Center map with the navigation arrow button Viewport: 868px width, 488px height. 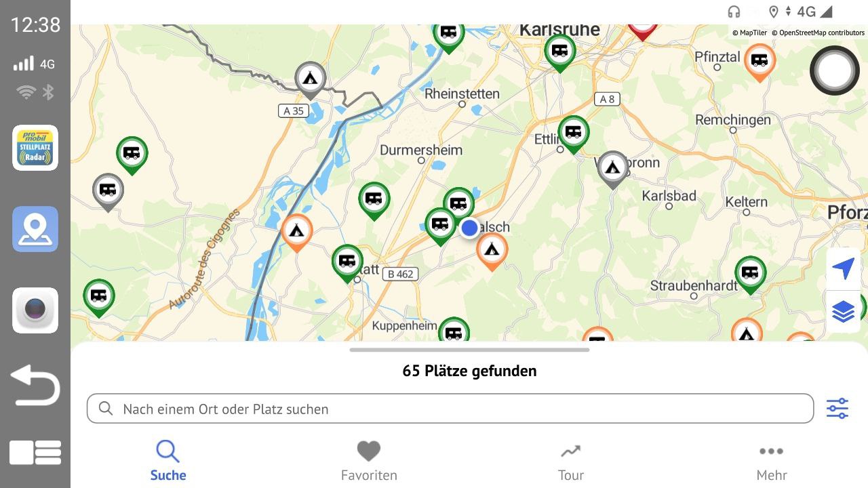(843, 268)
